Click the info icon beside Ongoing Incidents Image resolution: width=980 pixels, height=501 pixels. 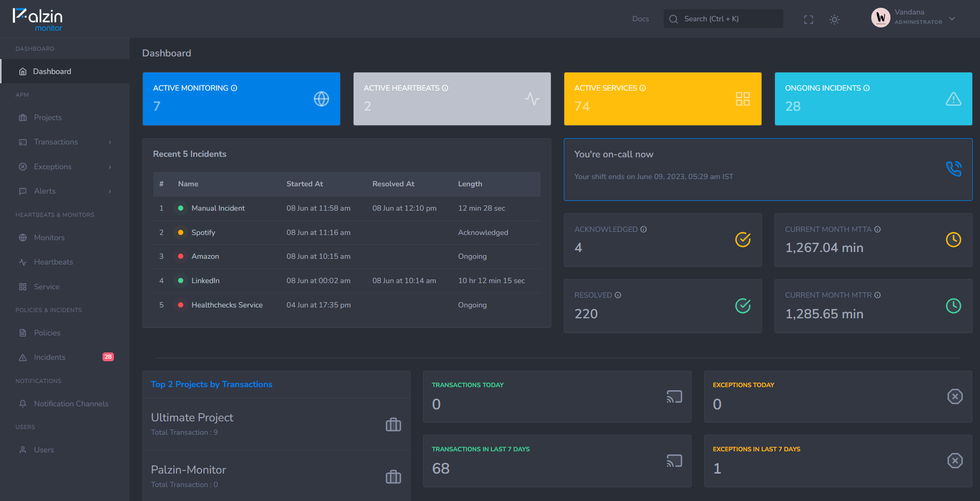(867, 88)
